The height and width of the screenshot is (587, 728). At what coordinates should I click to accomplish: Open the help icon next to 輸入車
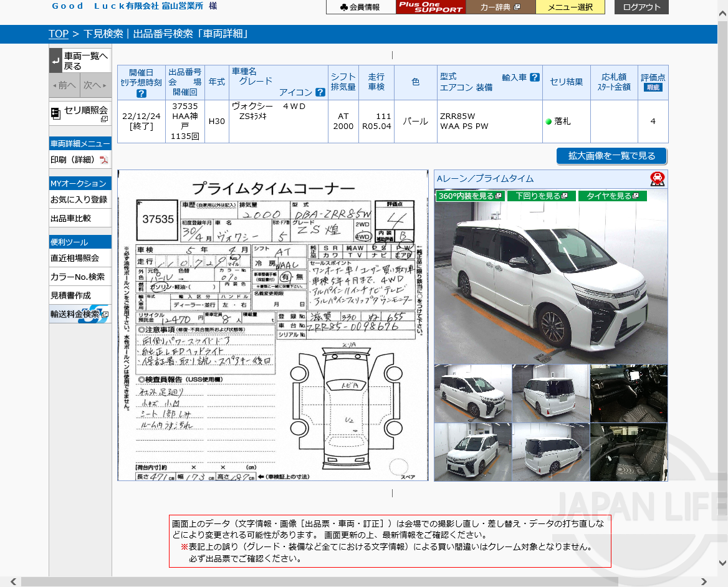534,77
